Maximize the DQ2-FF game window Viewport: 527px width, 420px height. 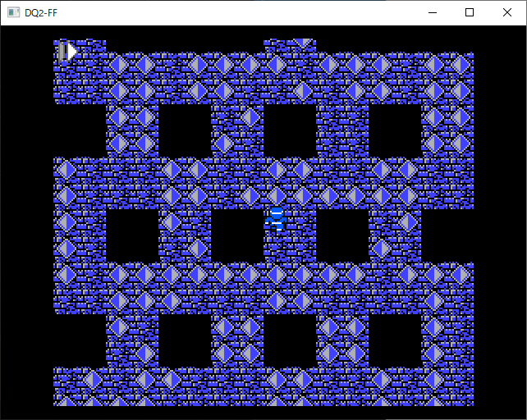point(470,12)
